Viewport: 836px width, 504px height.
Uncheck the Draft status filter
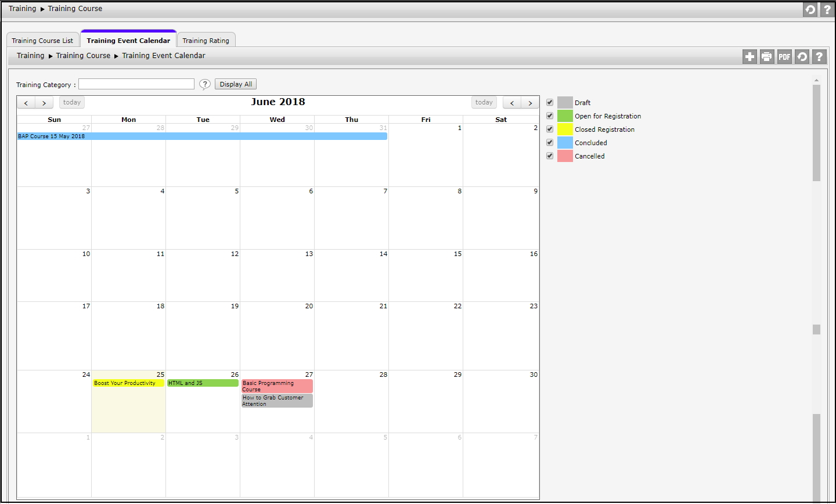click(x=549, y=102)
